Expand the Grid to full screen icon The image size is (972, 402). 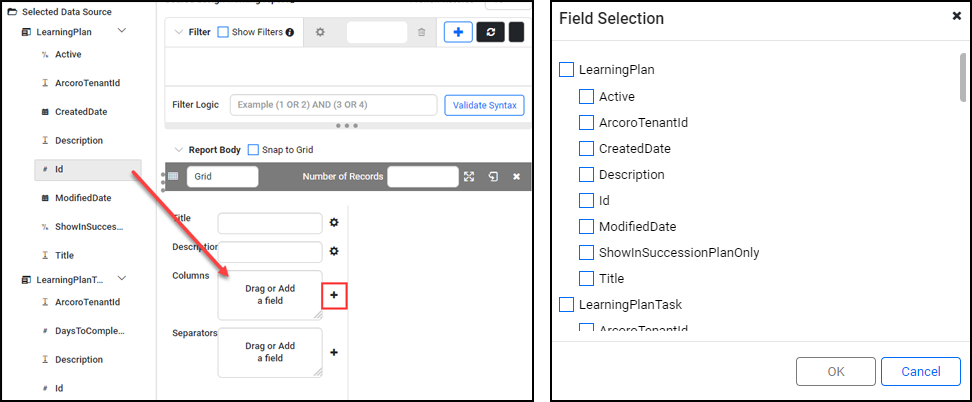(469, 177)
